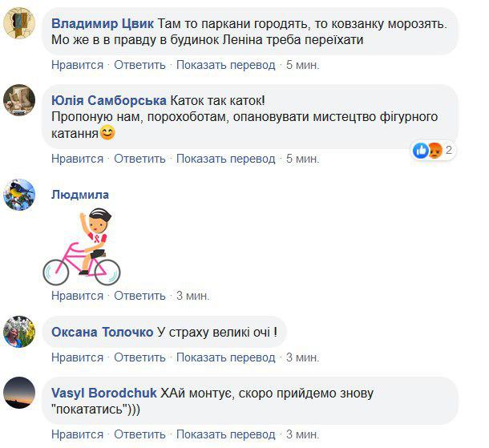Open Юлія Самборська's profile name link
Image resolution: width=489 pixels, height=448 pixels.
pyautogui.click(x=108, y=101)
